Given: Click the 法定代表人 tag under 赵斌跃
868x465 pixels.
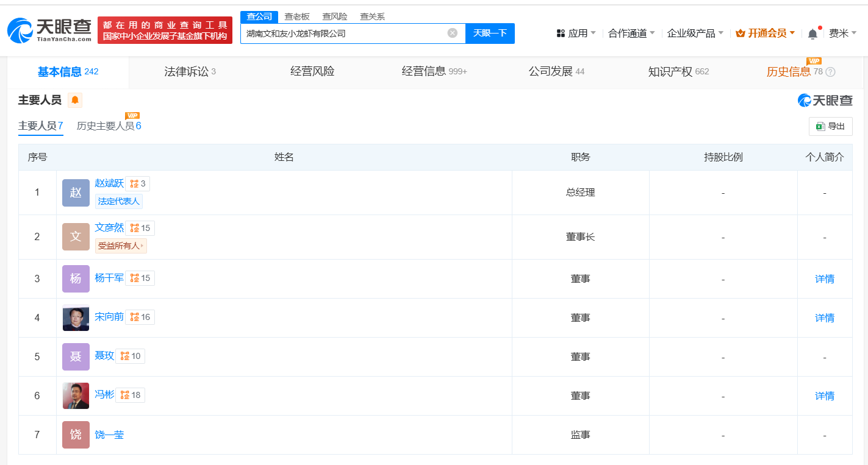Looking at the screenshot, I should (x=119, y=201).
